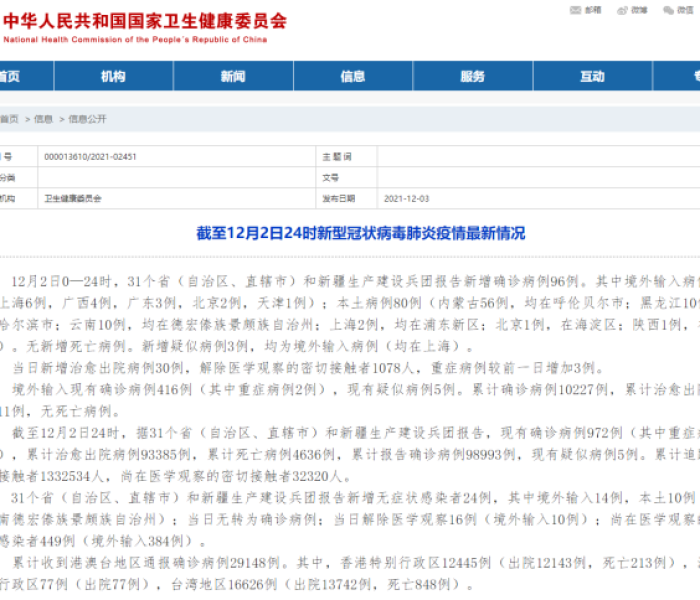Open the 互动 navigation menu
Image resolution: width=700 pixels, height=600 pixels.
(x=592, y=76)
